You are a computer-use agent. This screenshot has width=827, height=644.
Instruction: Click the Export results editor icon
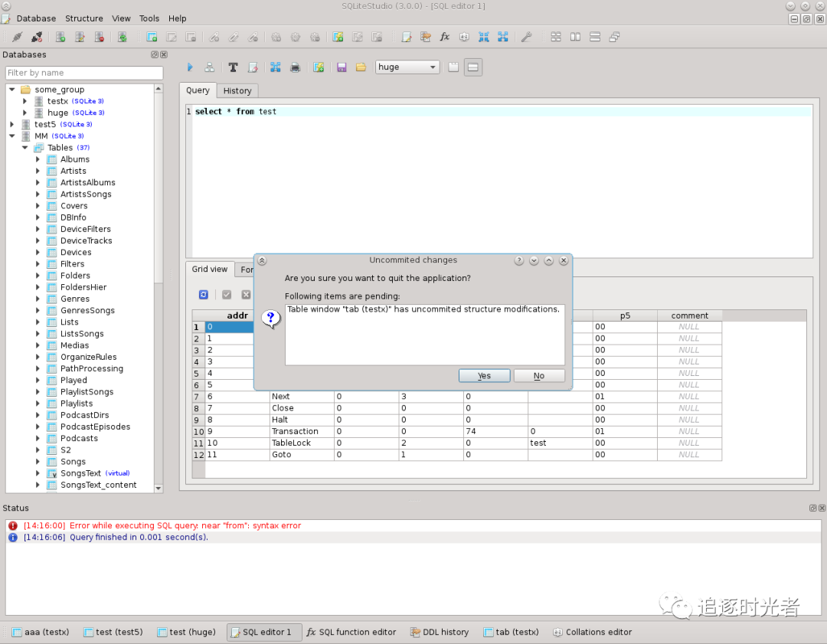pos(276,67)
